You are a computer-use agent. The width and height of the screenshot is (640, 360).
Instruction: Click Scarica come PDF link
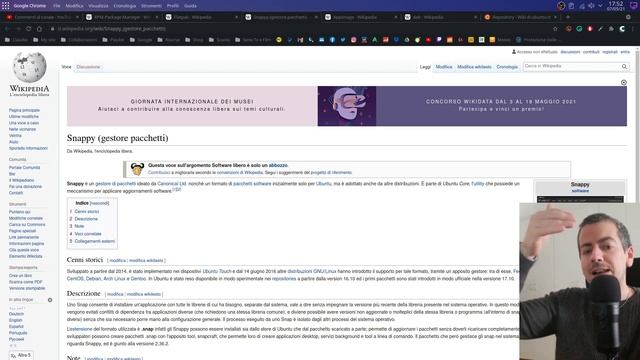click(x=25, y=282)
